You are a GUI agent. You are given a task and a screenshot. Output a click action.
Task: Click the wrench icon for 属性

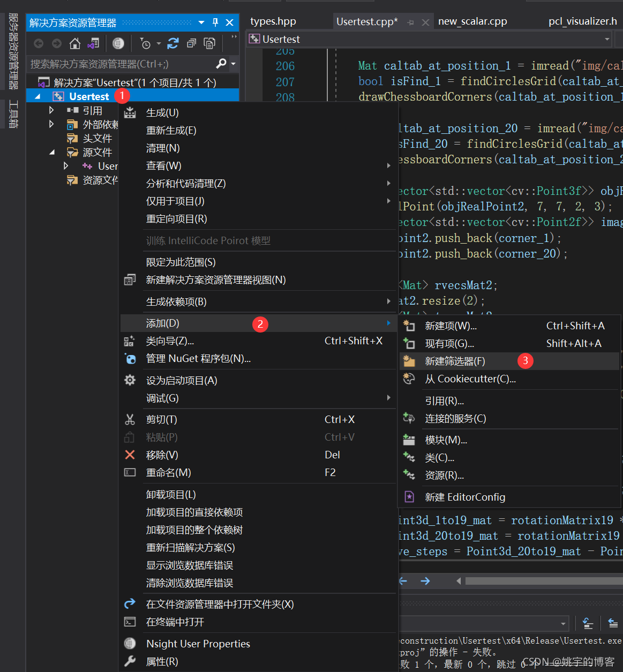[x=130, y=661]
